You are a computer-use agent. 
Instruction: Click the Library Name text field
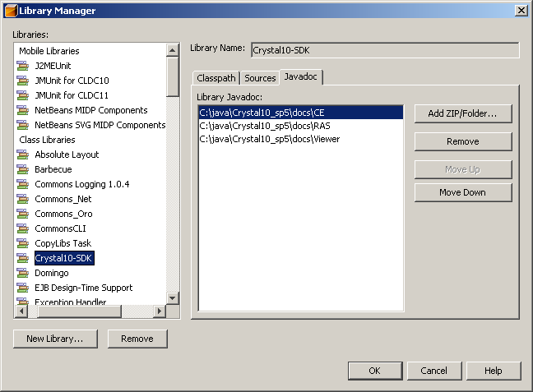click(x=385, y=50)
